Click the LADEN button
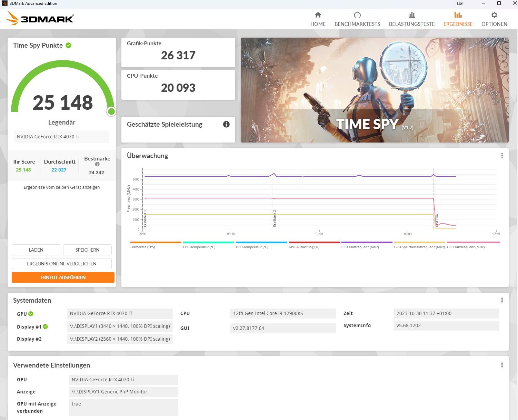Image resolution: width=518 pixels, height=420 pixels. 36,250
